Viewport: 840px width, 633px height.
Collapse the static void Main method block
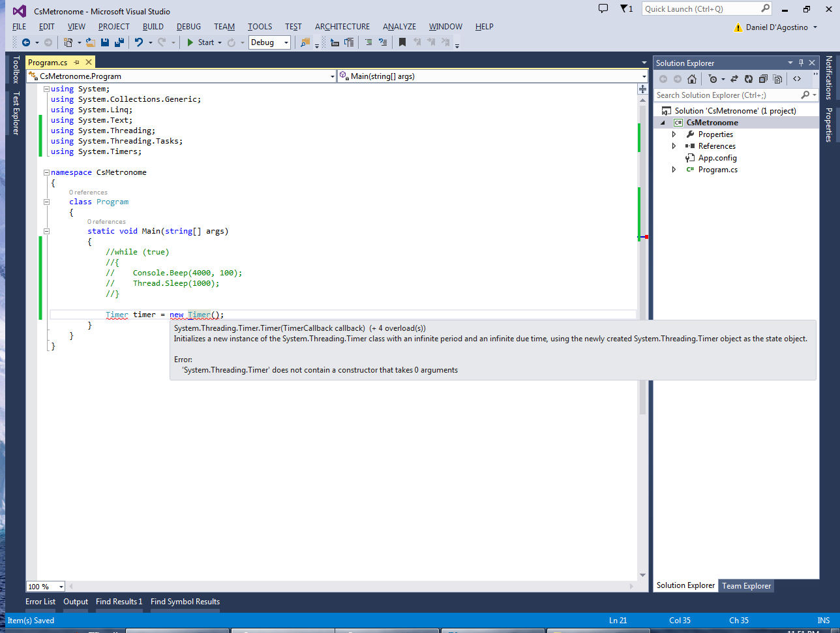(46, 231)
